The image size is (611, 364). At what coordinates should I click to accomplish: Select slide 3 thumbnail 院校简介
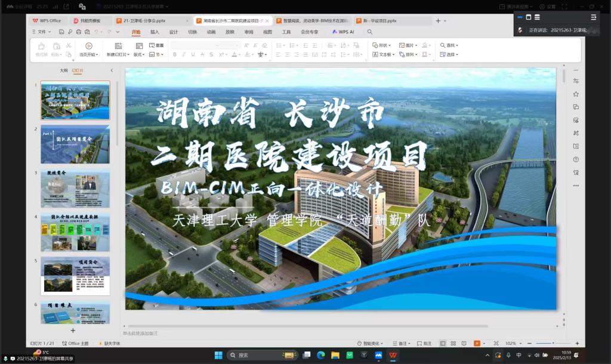(x=75, y=189)
